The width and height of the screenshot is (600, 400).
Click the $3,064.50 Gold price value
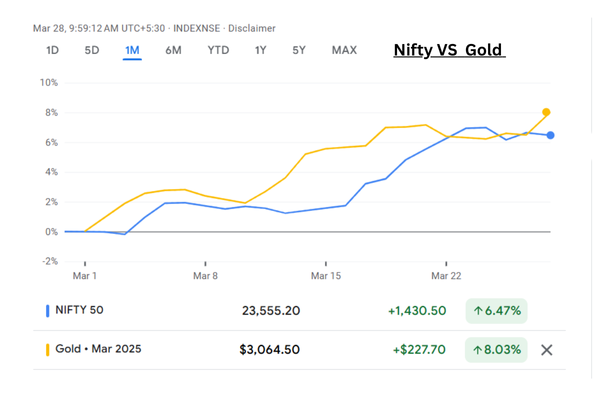point(270,349)
